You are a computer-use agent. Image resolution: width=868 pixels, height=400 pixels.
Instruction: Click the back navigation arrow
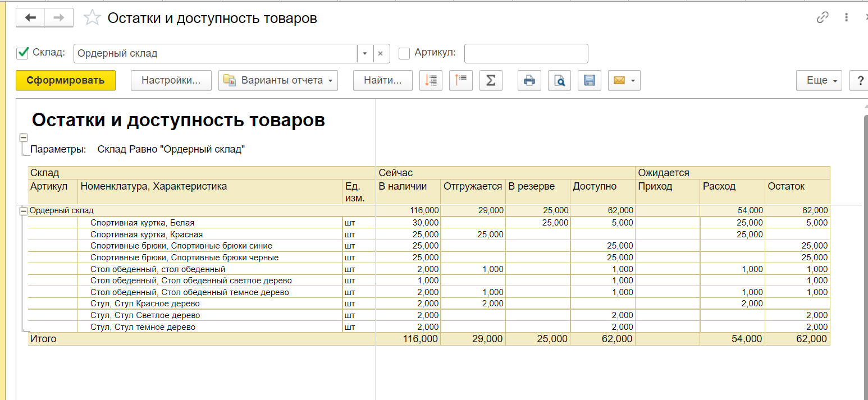pos(30,18)
